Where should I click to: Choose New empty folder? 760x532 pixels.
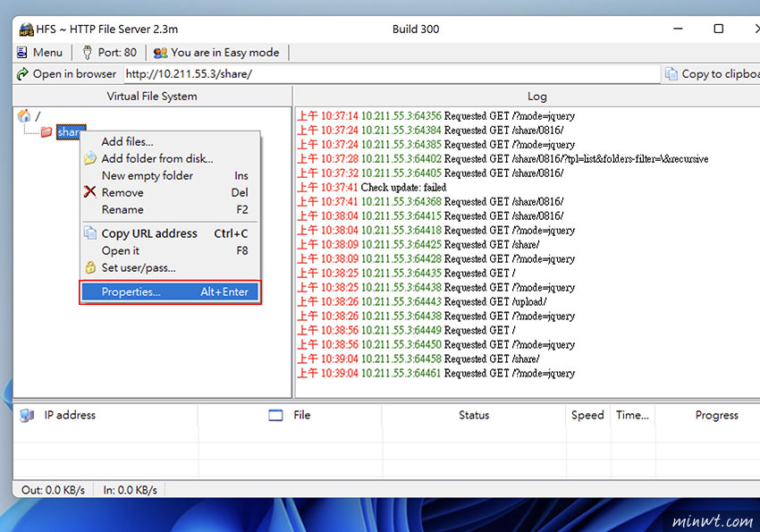170,175
